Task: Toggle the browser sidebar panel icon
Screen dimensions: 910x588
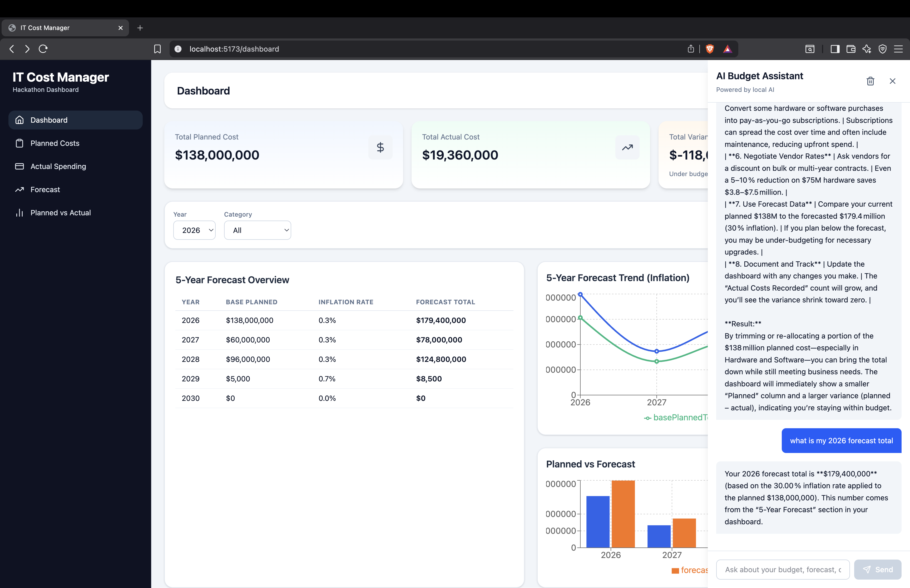Action: (x=835, y=49)
